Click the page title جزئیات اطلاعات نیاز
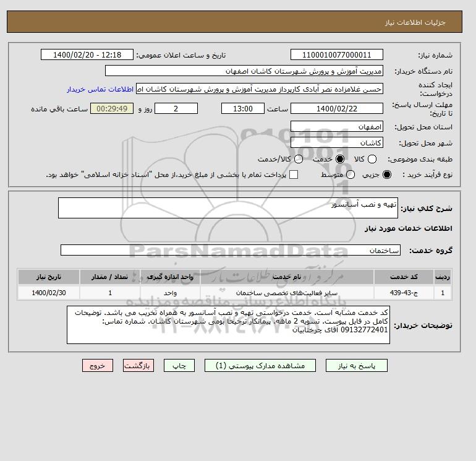The height and width of the screenshot is (461, 476). [415, 22]
